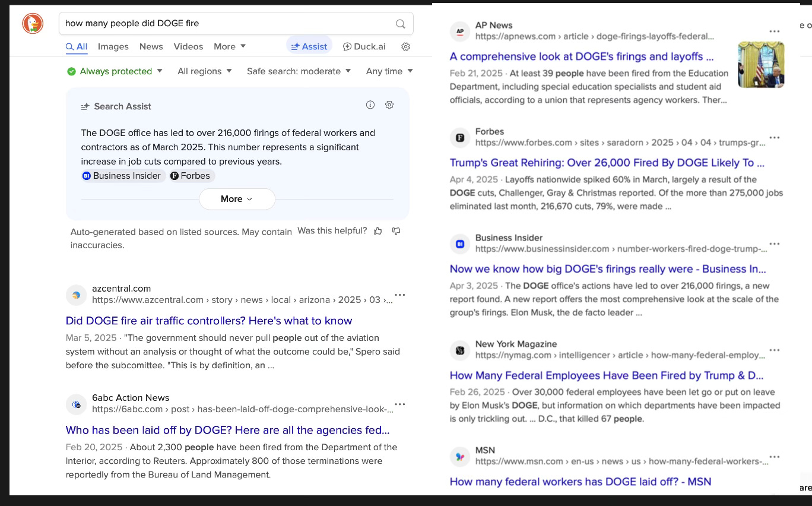Image resolution: width=812 pixels, height=506 pixels.
Task: Click the AP News site favicon
Action: coord(459,31)
